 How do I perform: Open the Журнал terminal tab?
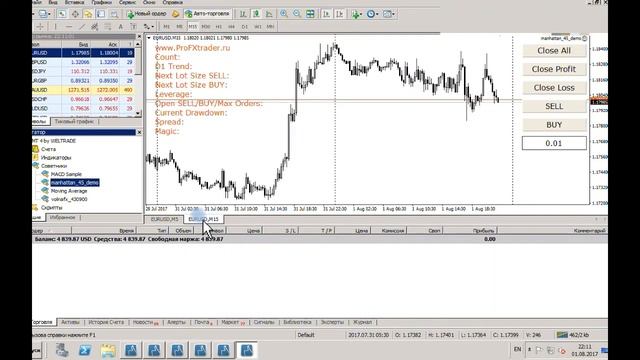(x=362, y=322)
